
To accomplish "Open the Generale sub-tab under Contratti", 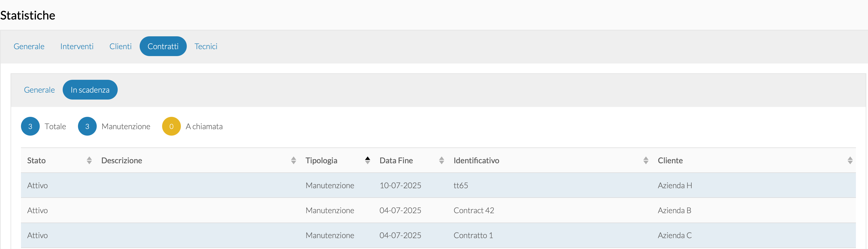I will [39, 90].
